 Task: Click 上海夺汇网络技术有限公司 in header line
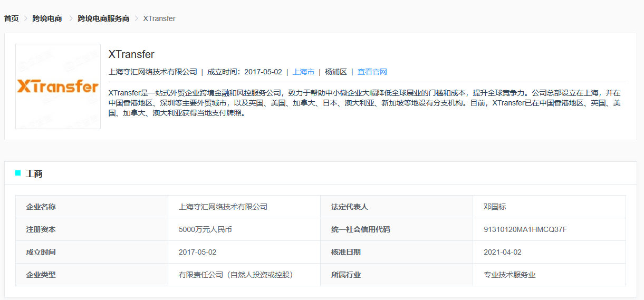point(153,72)
